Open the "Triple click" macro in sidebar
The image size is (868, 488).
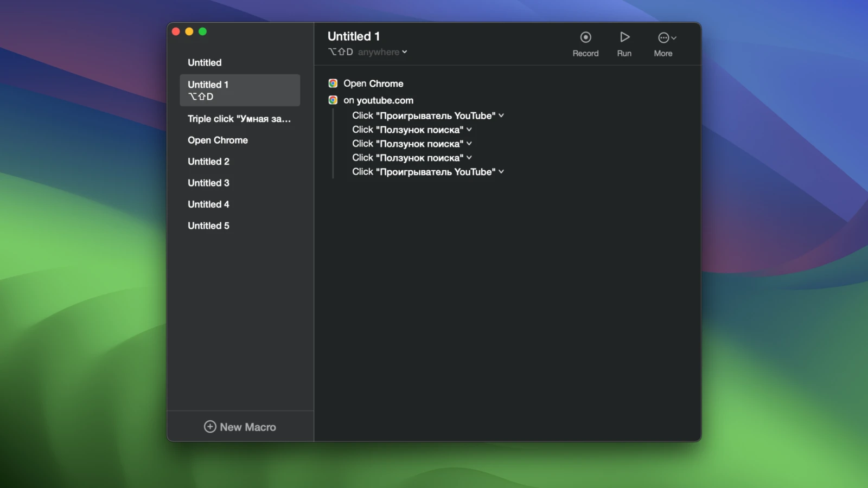pyautogui.click(x=239, y=119)
